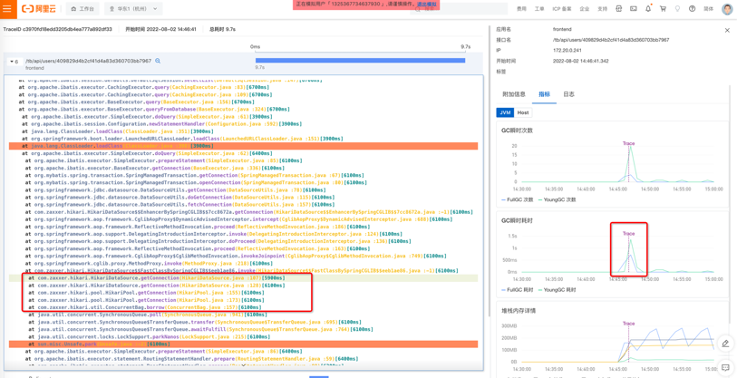Open the shopping cart icon
Screen dimensions: 738x378
(x=663, y=8)
